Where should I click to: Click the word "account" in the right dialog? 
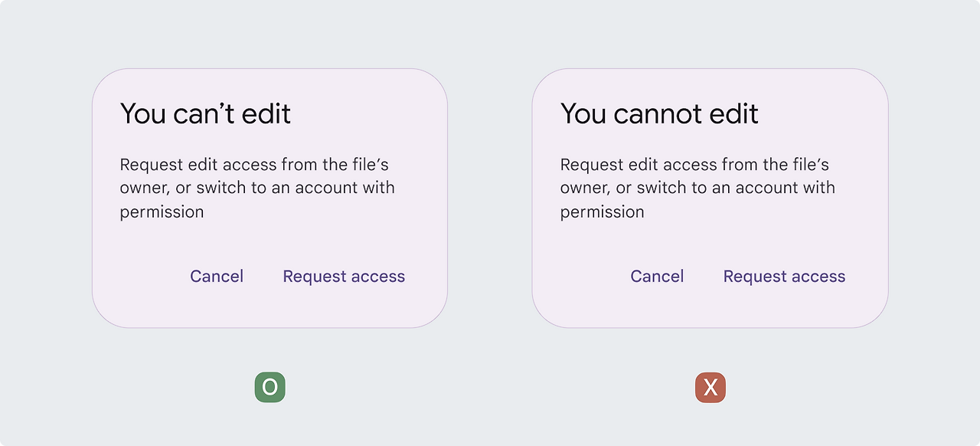pyautogui.click(x=768, y=189)
